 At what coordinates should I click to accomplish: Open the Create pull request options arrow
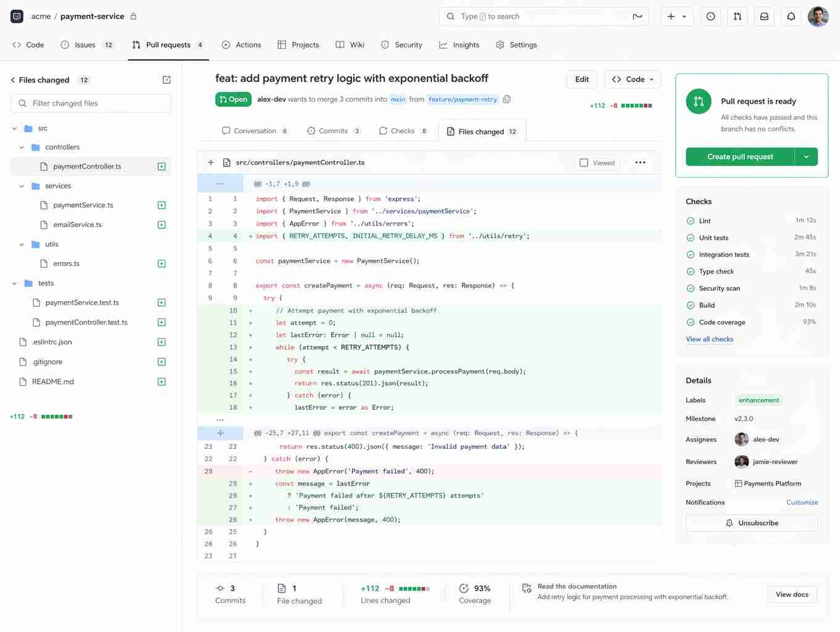[x=806, y=157]
